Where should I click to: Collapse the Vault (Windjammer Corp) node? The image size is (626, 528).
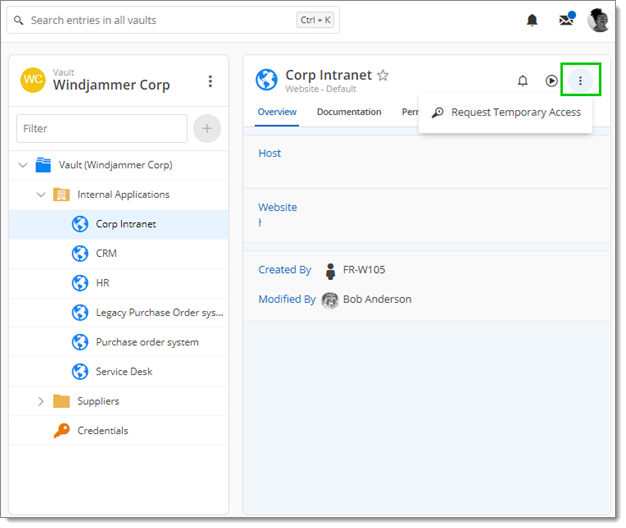click(x=23, y=165)
